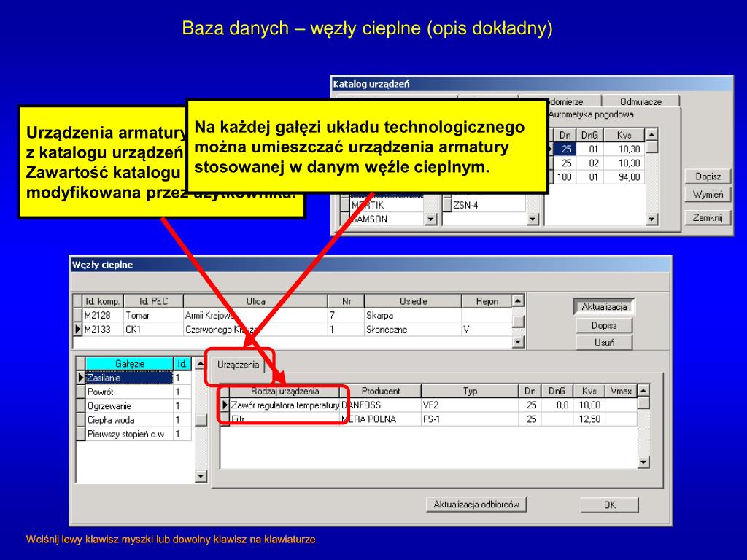Select SAMSON in catalog producer list
747x560 pixels.
(387, 219)
